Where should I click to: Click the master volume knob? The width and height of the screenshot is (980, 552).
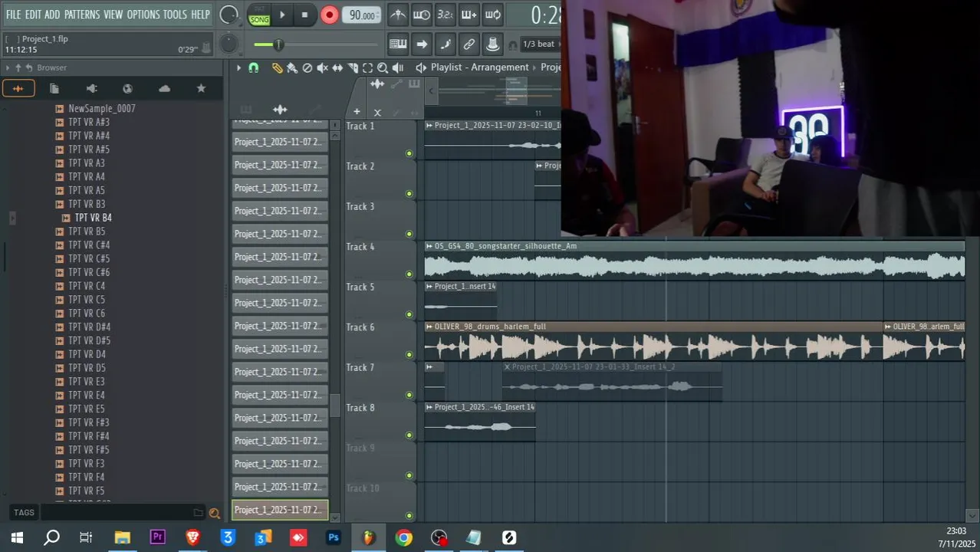click(229, 15)
